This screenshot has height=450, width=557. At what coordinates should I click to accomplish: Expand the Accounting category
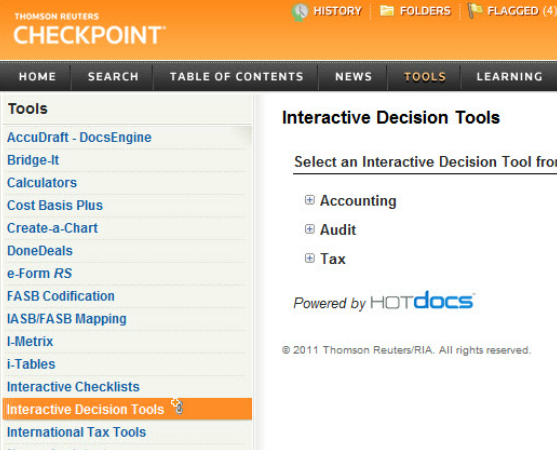tap(310, 200)
